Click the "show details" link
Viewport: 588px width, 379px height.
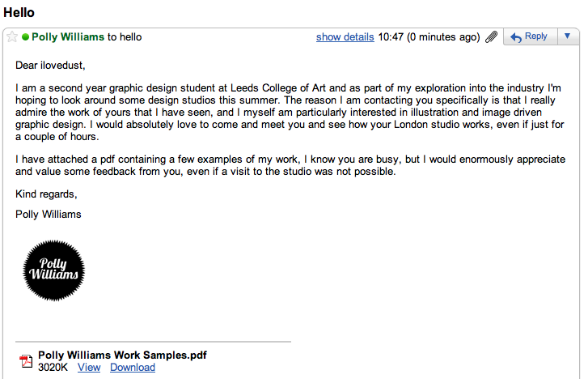(345, 37)
